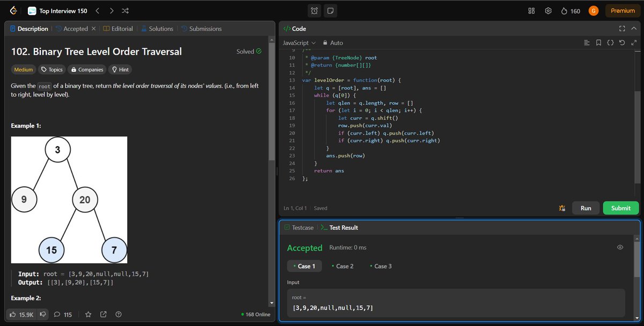This screenshot has height=326, width=644.
Task: Click the 168 Online indicator
Action: pyautogui.click(x=256, y=315)
